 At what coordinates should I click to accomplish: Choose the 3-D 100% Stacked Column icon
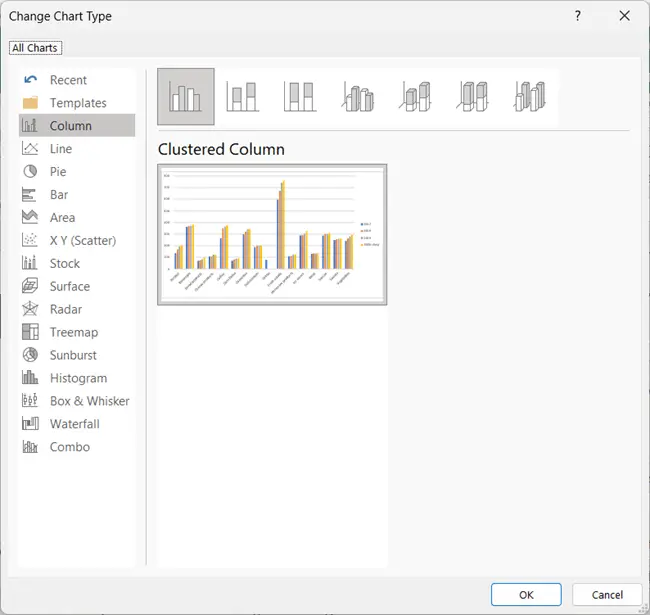pyautogui.click(x=473, y=97)
